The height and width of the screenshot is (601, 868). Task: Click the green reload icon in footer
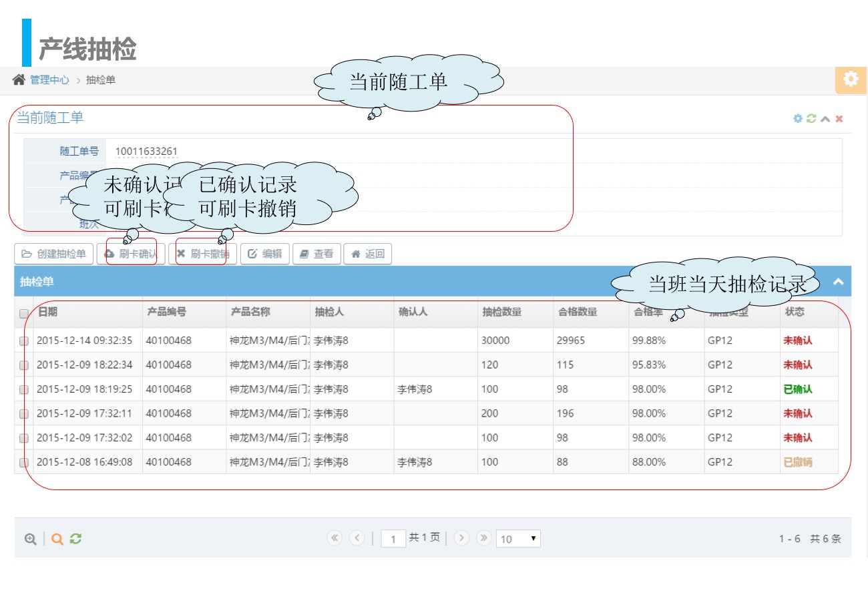coord(75,539)
